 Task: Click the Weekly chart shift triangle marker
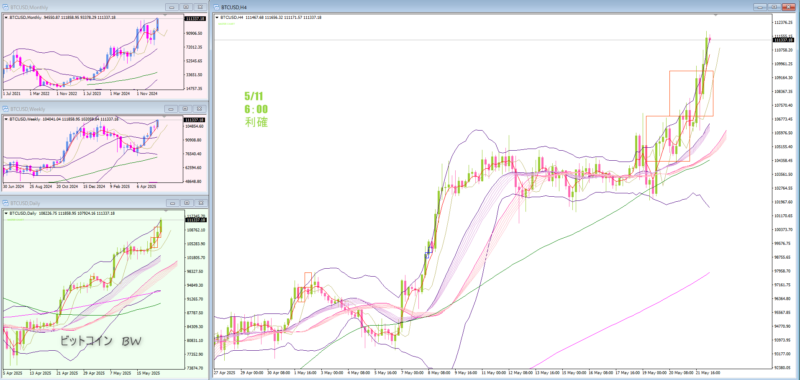coord(165,116)
